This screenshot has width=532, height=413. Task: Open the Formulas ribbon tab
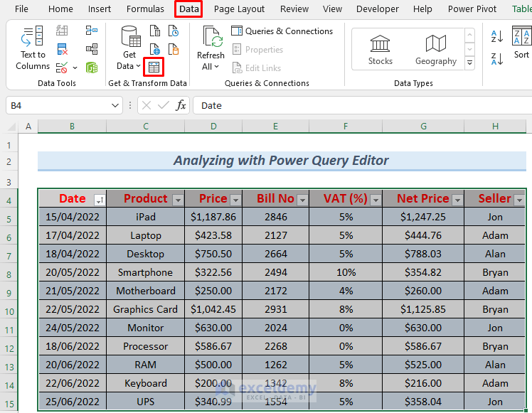(x=145, y=9)
